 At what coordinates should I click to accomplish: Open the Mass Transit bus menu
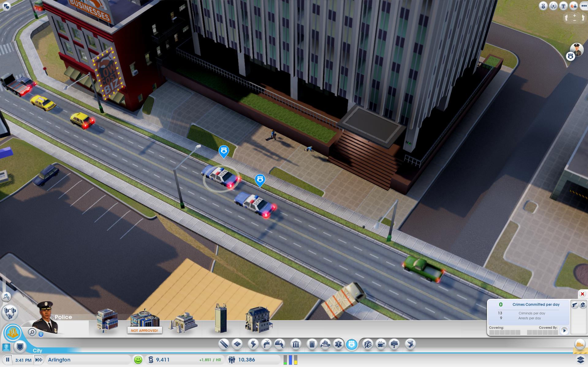(x=381, y=344)
